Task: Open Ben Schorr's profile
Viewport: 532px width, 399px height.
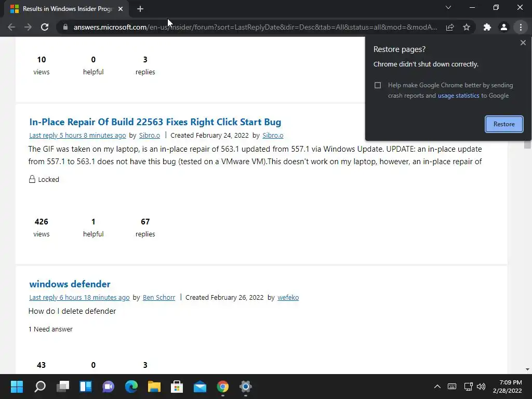Action: click(x=159, y=298)
